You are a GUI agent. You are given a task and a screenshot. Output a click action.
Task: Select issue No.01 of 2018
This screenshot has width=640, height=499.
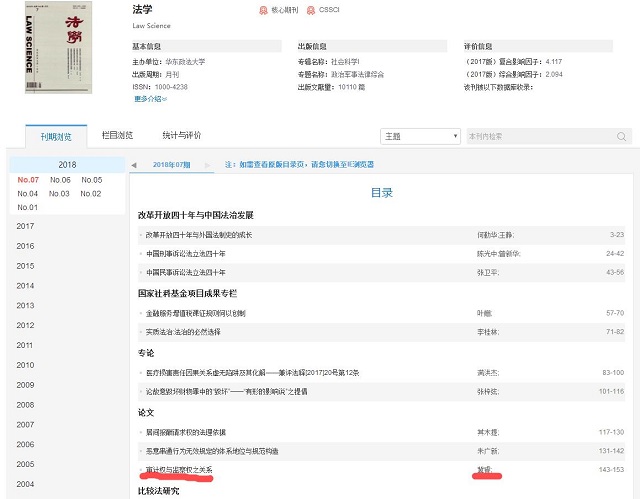coord(28,207)
